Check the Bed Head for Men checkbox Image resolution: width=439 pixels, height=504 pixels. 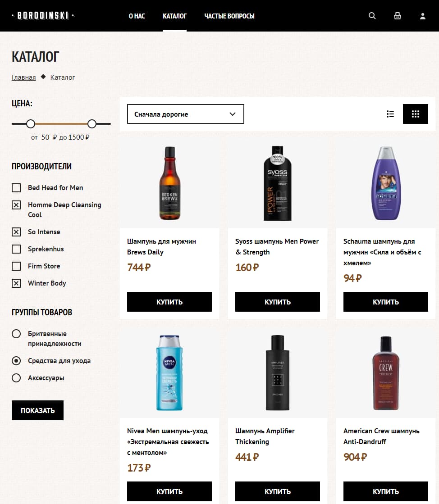16,188
